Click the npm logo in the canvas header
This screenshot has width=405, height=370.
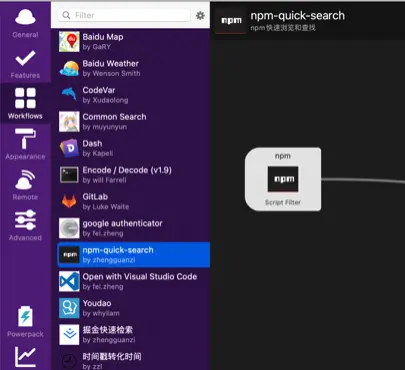(231, 21)
